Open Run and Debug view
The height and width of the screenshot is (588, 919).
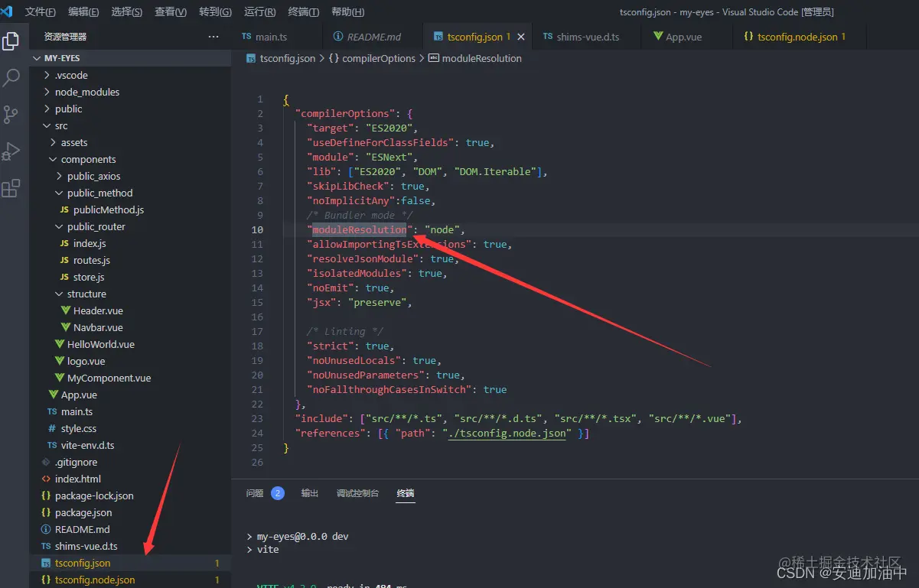(11, 151)
